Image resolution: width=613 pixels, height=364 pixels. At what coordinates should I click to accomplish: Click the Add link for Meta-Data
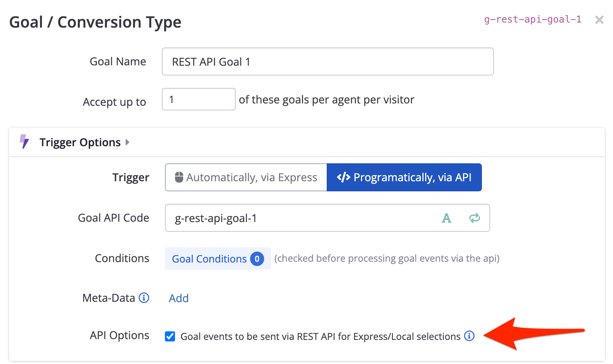(x=179, y=298)
